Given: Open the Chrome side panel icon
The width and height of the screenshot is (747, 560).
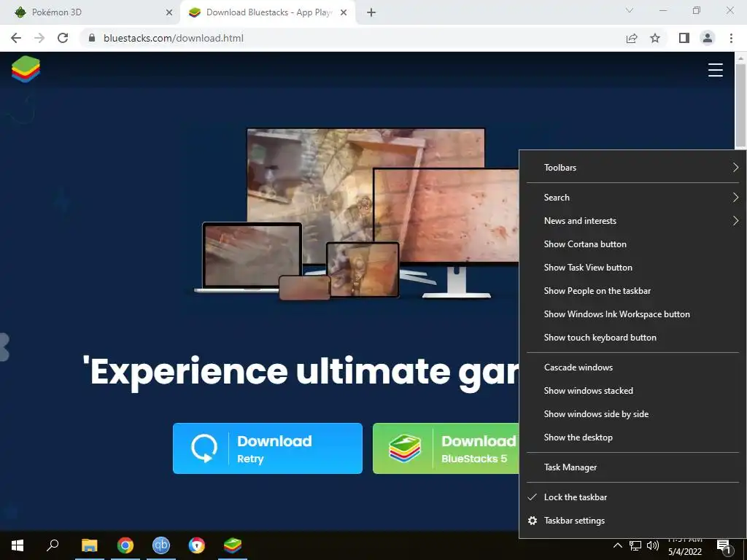Looking at the screenshot, I should [x=684, y=38].
